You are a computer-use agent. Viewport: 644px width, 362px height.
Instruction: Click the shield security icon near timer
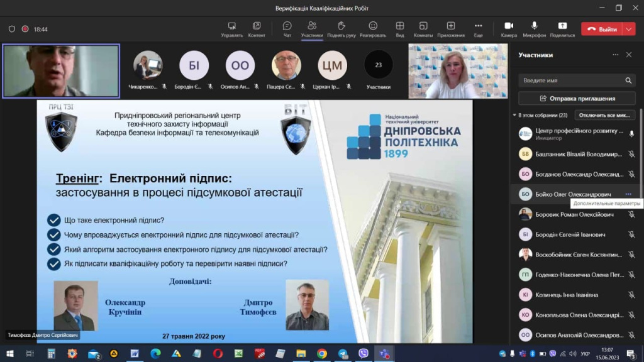[x=12, y=29]
